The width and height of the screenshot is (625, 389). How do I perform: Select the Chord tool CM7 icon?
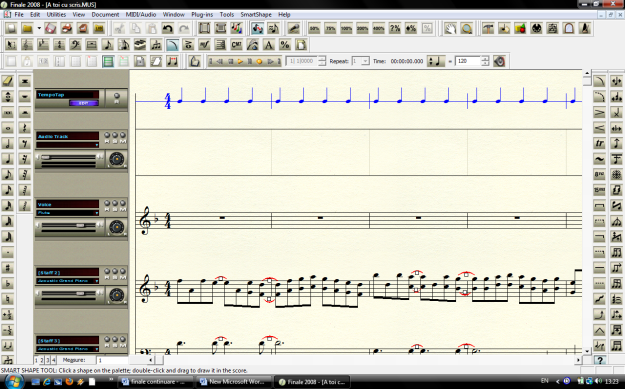[236, 45]
